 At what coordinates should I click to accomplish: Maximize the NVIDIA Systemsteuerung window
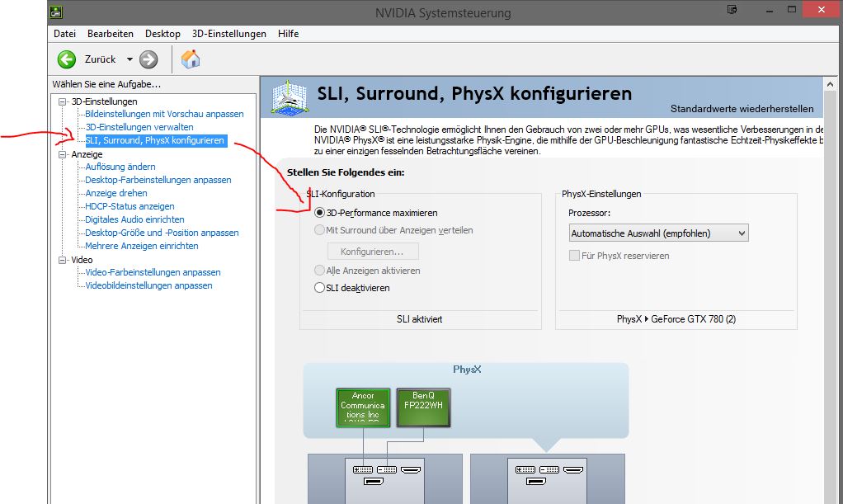pos(791,10)
